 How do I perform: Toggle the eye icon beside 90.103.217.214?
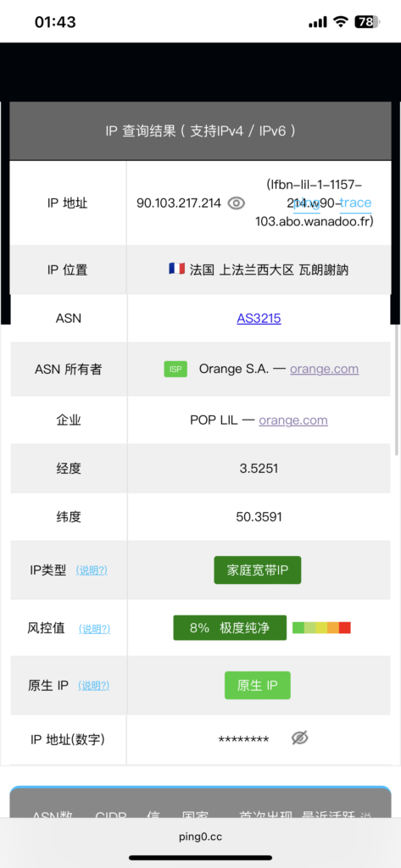click(236, 203)
